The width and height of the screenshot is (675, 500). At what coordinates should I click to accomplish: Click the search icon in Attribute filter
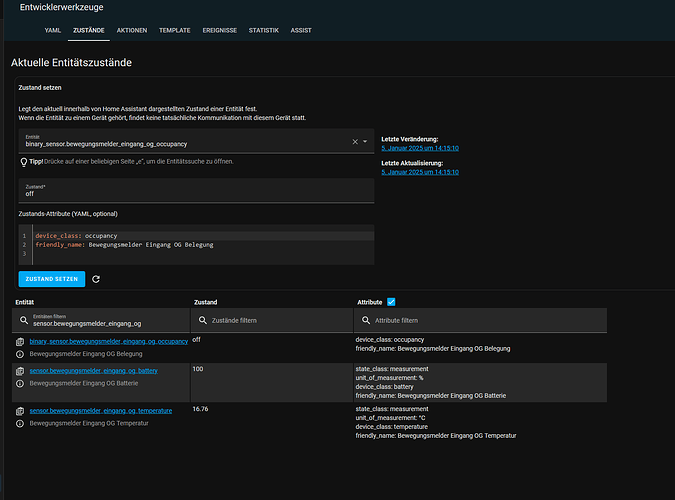[366, 320]
